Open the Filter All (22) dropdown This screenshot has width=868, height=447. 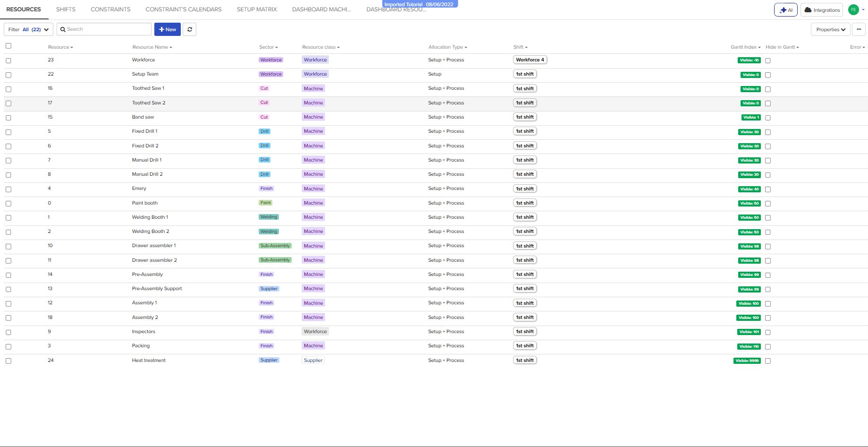tap(28, 29)
